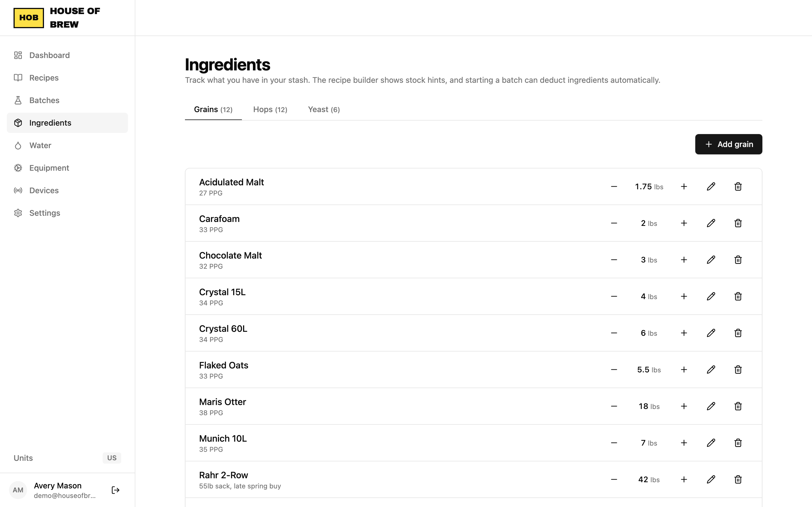
Task: Toggle the US units switch
Action: point(112,458)
